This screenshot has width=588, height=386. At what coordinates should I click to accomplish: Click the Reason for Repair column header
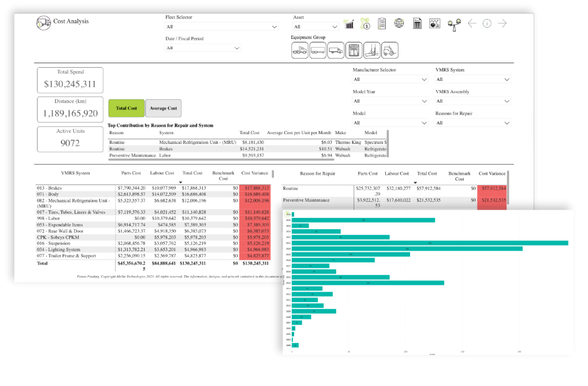pos(318,173)
